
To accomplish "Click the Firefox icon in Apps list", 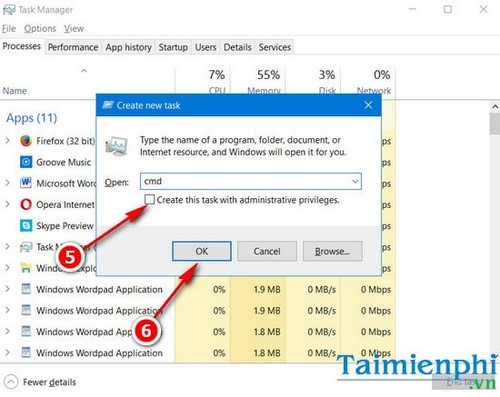I will 26,141.
